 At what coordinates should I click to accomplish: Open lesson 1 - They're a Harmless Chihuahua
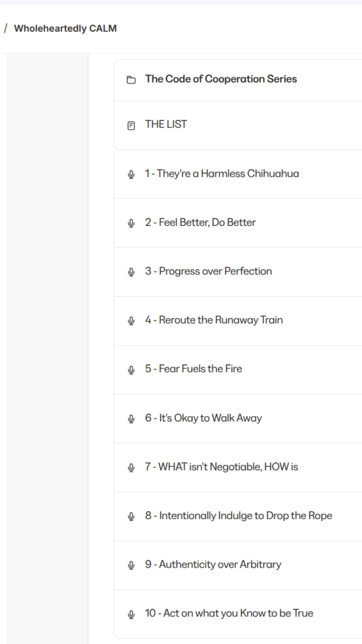222,174
